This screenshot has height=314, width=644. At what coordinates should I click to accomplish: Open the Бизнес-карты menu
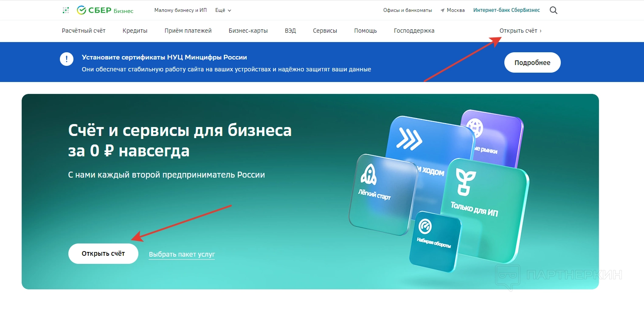[x=248, y=31]
